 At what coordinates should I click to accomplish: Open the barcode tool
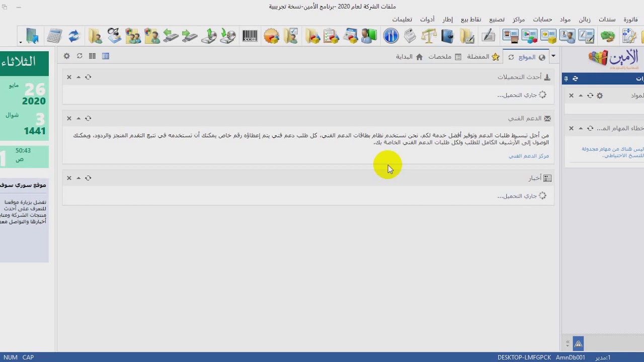point(250,36)
